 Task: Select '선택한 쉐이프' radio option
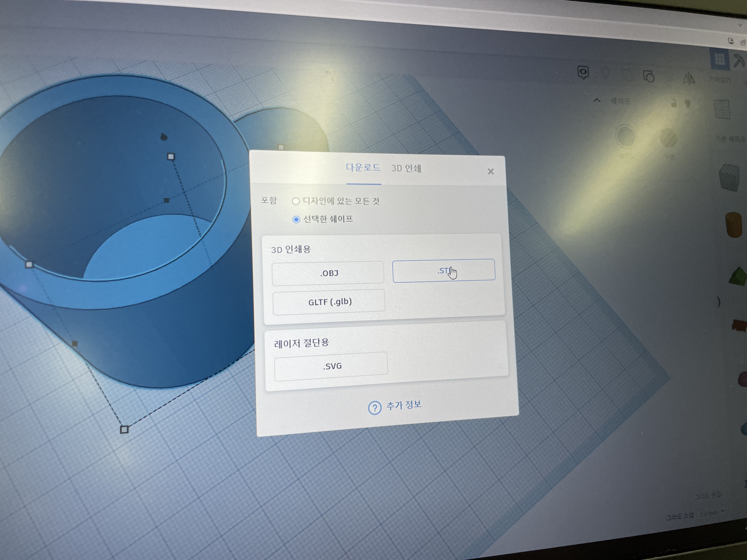(296, 220)
